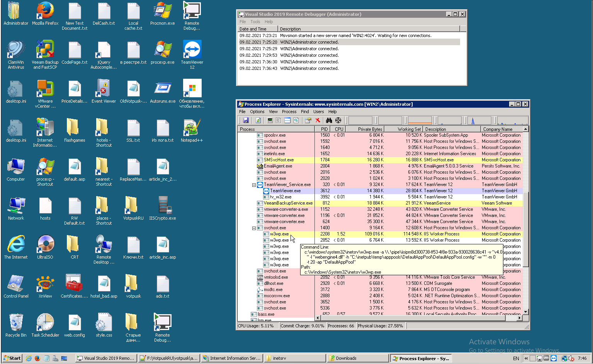Open the Options menu in Process Explorer
Screen dimensions: 593x364
coord(257,112)
